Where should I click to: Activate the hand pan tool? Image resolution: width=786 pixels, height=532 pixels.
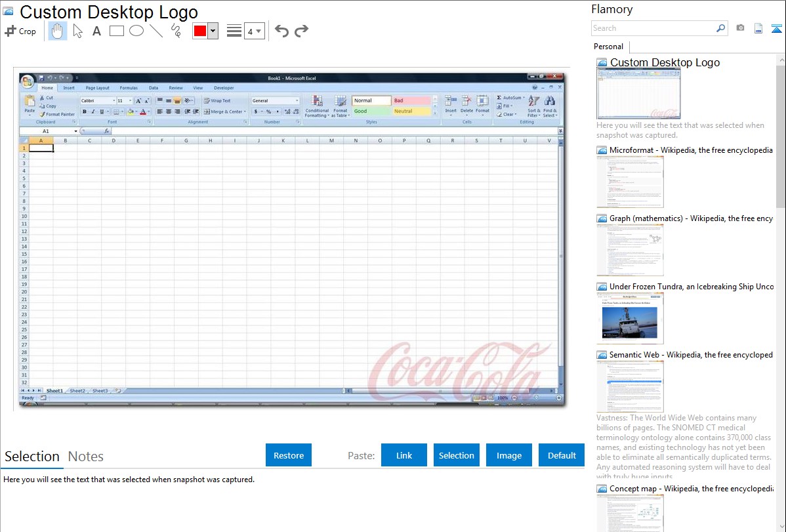click(x=57, y=31)
